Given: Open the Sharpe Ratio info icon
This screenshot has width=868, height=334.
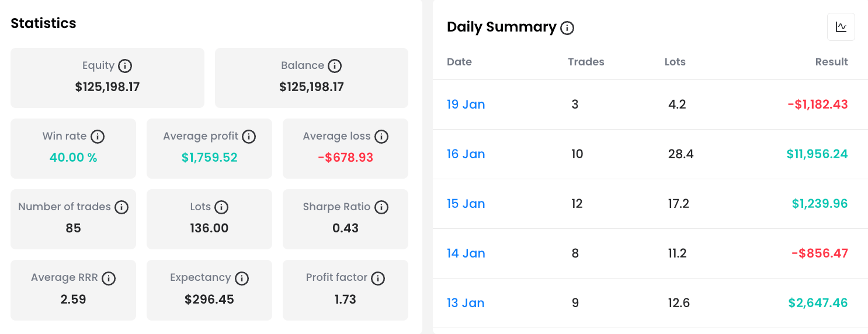Looking at the screenshot, I should [x=381, y=207].
